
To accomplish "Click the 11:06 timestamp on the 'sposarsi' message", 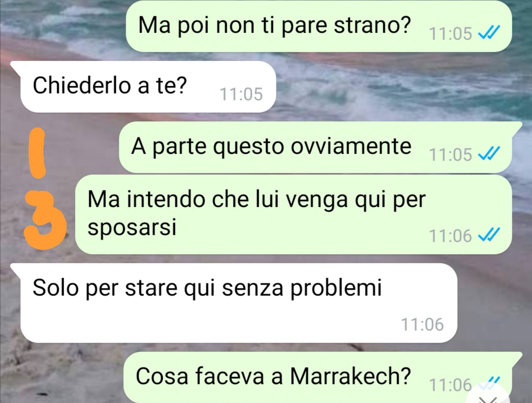I will (x=451, y=236).
